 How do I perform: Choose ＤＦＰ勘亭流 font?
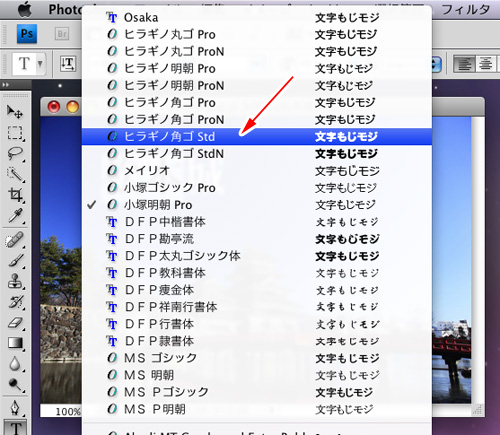coord(257,239)
